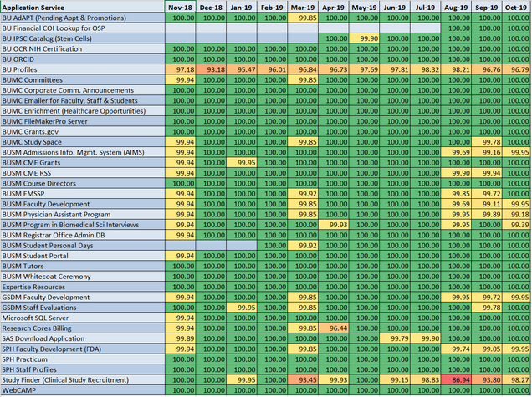Screen dimensions: 532x397
Task: Select the 99.79 cell in SAS Download row
Action: (395, 338)
